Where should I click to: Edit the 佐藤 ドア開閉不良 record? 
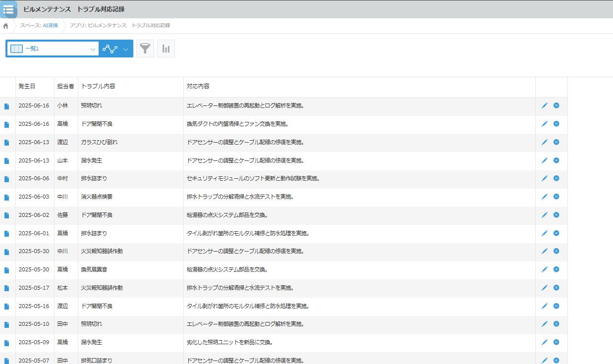tap(545, 215)
